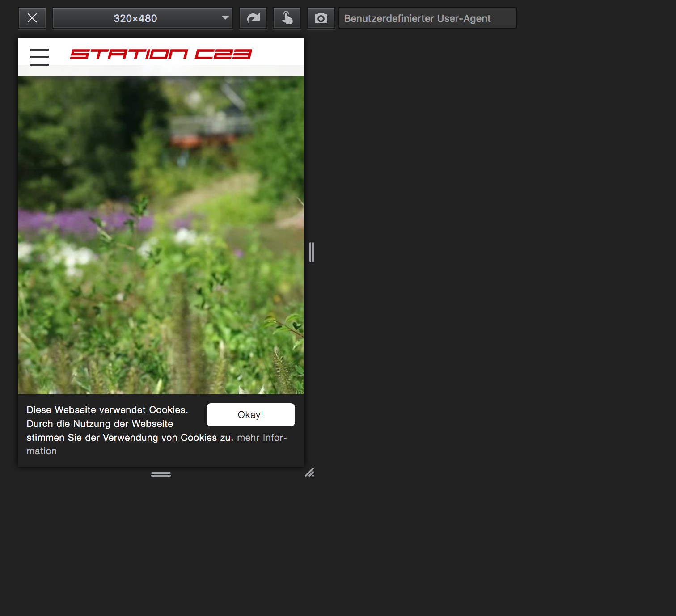Take a screenshot with the camera icon
This screenshot has width=676, height=616.
pyautogui.click(x=321, y=18)
